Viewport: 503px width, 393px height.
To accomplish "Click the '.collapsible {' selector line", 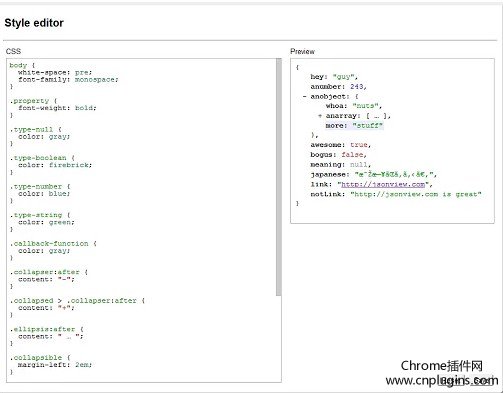I will tap(40, 358).
